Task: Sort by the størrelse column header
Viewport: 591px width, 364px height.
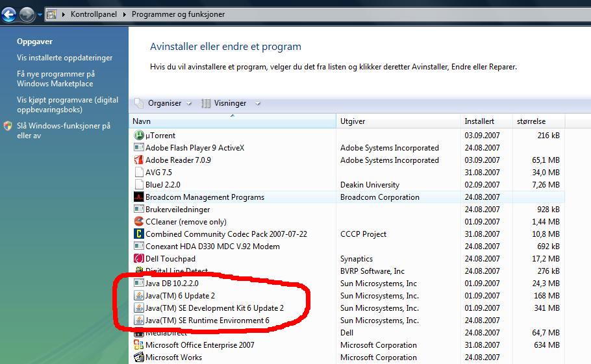Action: [x=538, y=121]
